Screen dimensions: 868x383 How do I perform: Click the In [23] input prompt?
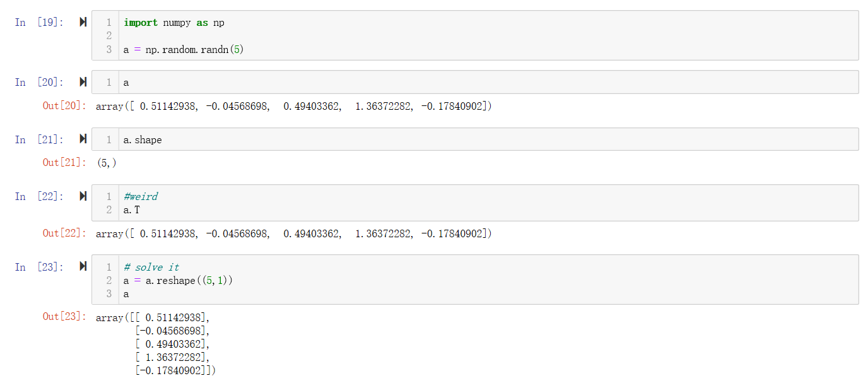39,267
